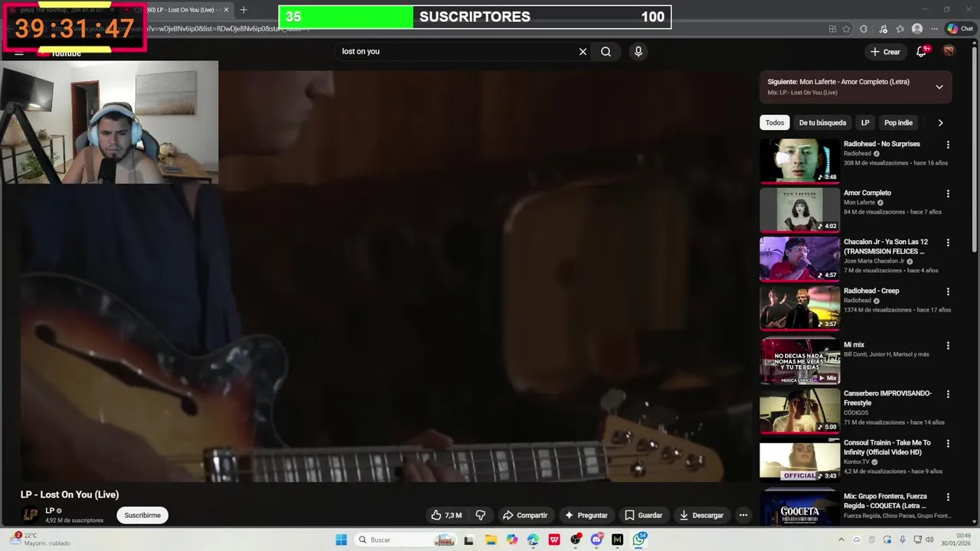Image resolution: width=980 pixels, height=551 pixels.
Task: Open the YouTube account avatar menu
Action: coord(949,51)
